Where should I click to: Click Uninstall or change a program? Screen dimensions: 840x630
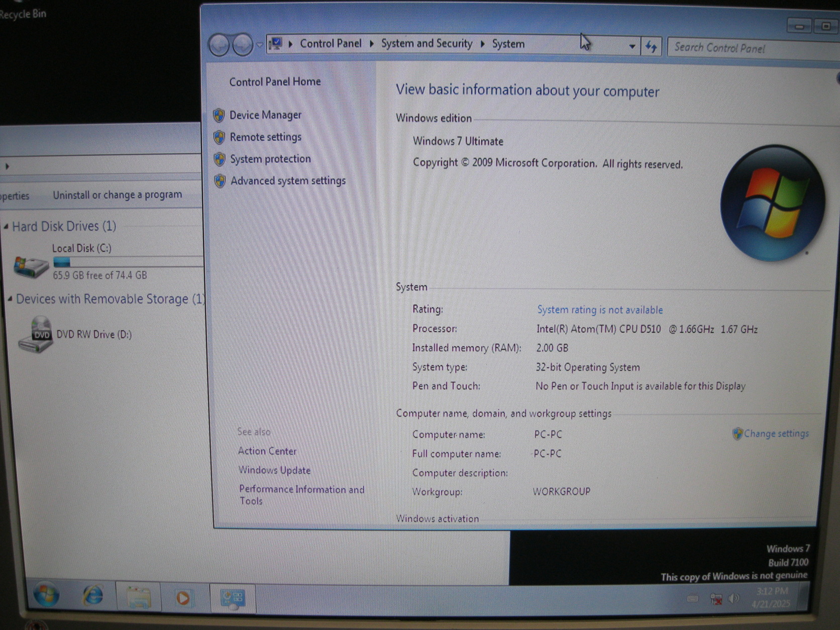(118, 195)
